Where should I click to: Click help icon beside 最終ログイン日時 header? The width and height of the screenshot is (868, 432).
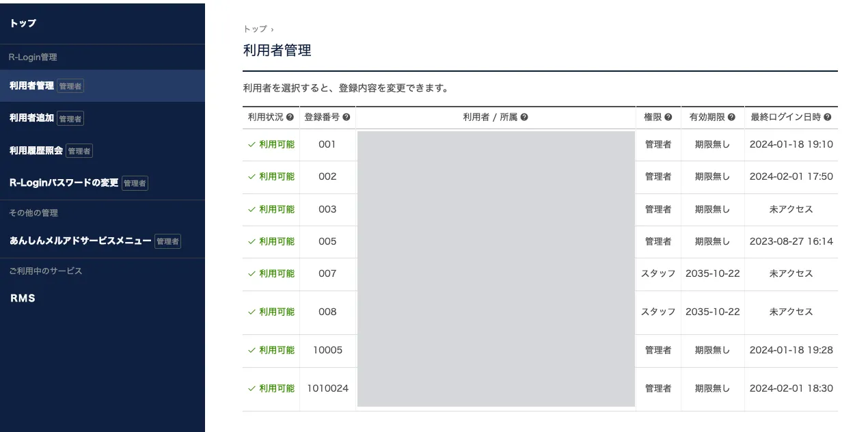click(828, 118)
